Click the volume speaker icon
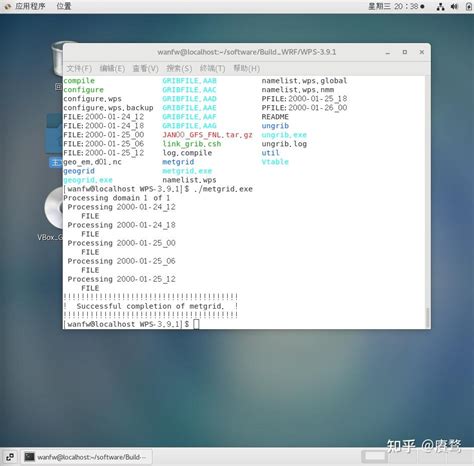Screen dimensions: 474x466 (454, 6)
